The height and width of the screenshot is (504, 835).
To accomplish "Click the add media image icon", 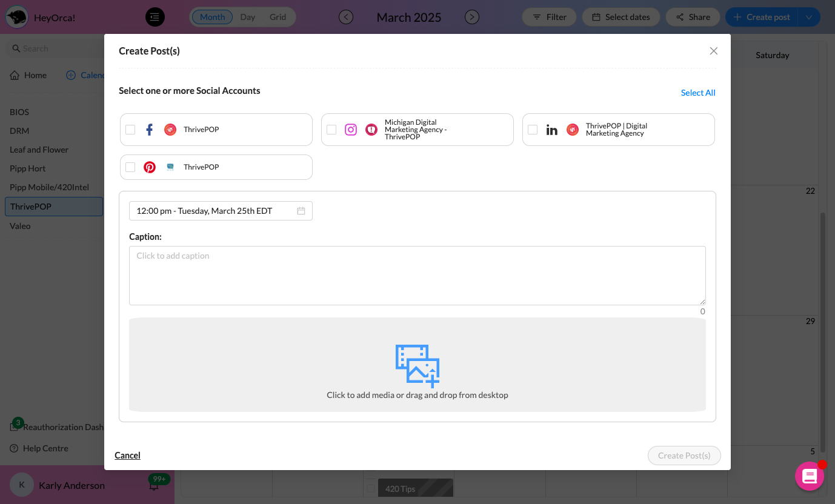I will coord(417,366).
